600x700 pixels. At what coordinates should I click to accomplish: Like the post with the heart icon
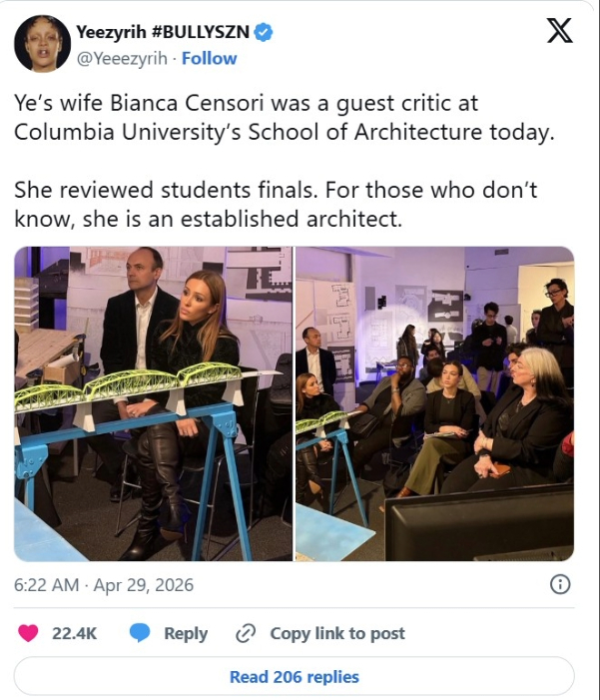tap(28, 633)
